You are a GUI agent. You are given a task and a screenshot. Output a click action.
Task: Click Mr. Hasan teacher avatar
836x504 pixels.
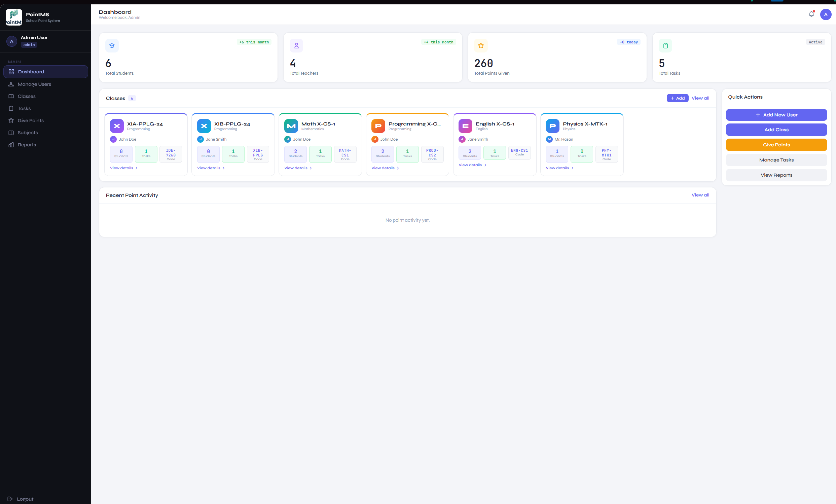pos(549,139)
